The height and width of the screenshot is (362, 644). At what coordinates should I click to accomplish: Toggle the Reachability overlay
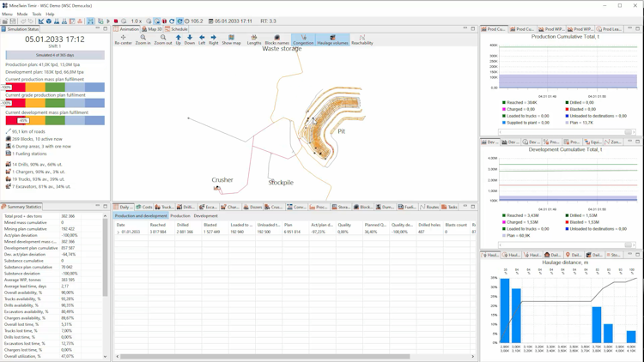pyautogui.click(x=361, y=39)
